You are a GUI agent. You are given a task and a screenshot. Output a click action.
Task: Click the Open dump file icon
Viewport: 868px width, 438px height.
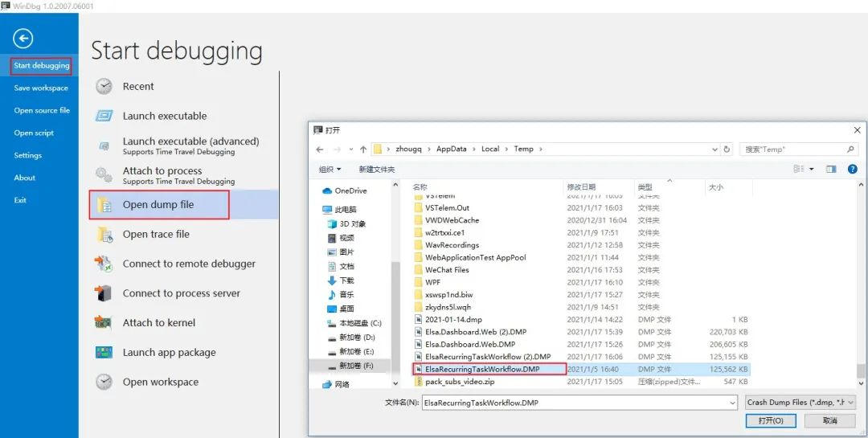(x=104, y=205)
